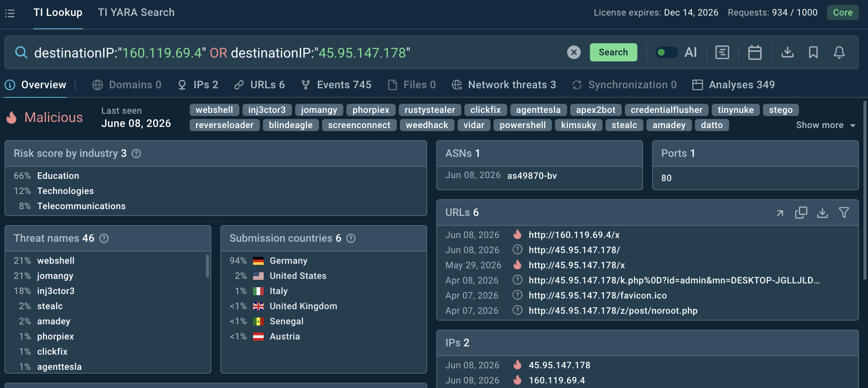868x388 pixels.
Task: Toggle the AI switch
Action: coord(667,52)
